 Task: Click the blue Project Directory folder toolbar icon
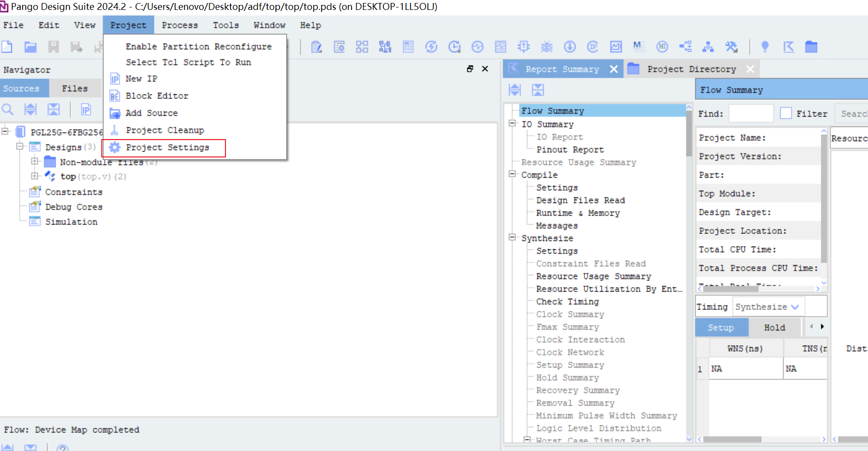pyautogui.click(x=811, y=47)
